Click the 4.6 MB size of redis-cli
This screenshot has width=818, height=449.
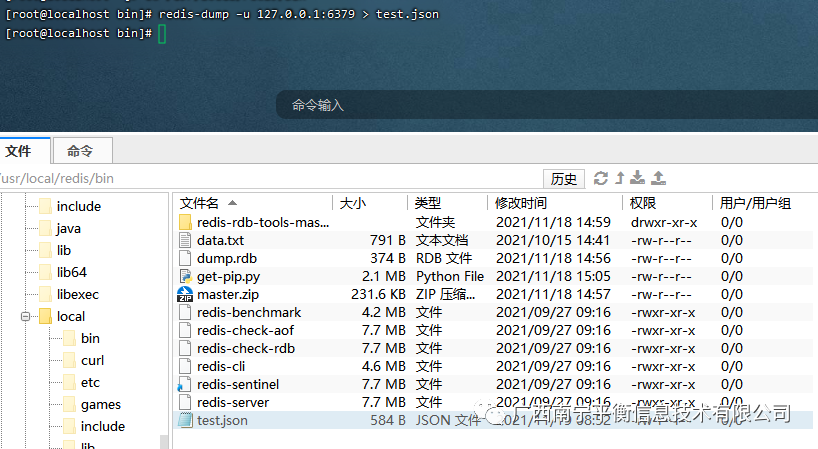[x=383, y=367]
